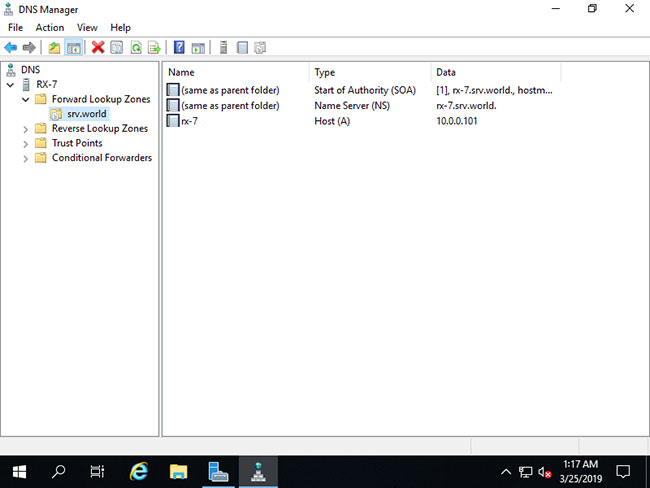
Task: Open Internet Explorer from the taskbar
Action: point(138,472)
